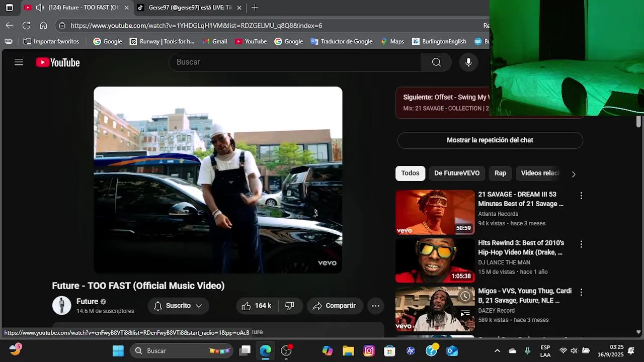Viewport: 644px width, 362px height.
Task: Open the Maps bookmark
Action: pyautogui.click(x=392, y=41)
